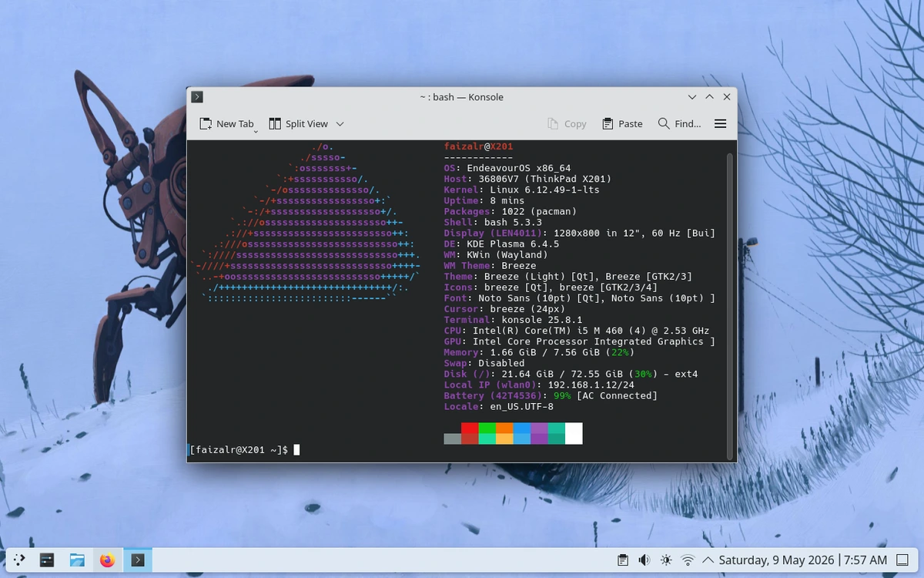This screenshot has width=924, height=578.
Task: Expand the Split View chevron dropdown
Action: pos(340,123)
